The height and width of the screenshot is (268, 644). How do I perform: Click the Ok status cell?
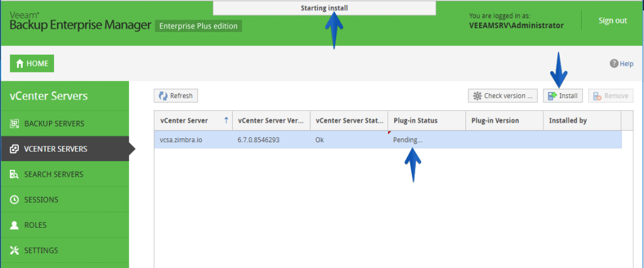(x=320, y=140)
